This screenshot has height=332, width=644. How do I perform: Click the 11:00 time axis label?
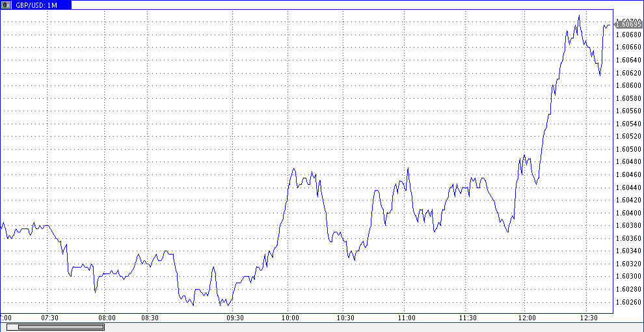407,318
